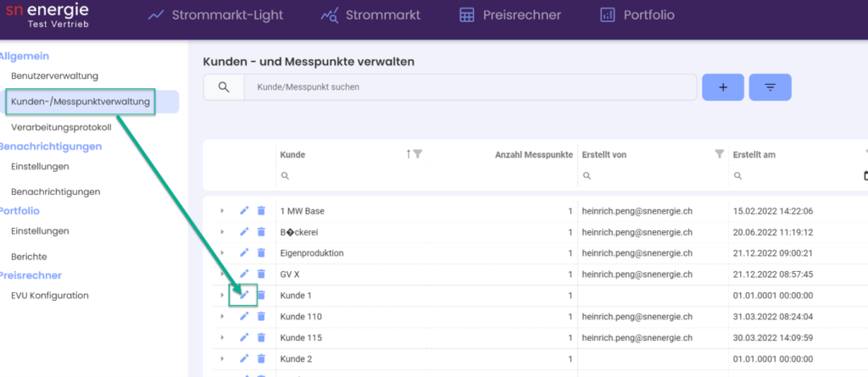Click the date 31.03.2022 08:24:04
Viewport: 868px width, 377px height.
pos(773,317)
